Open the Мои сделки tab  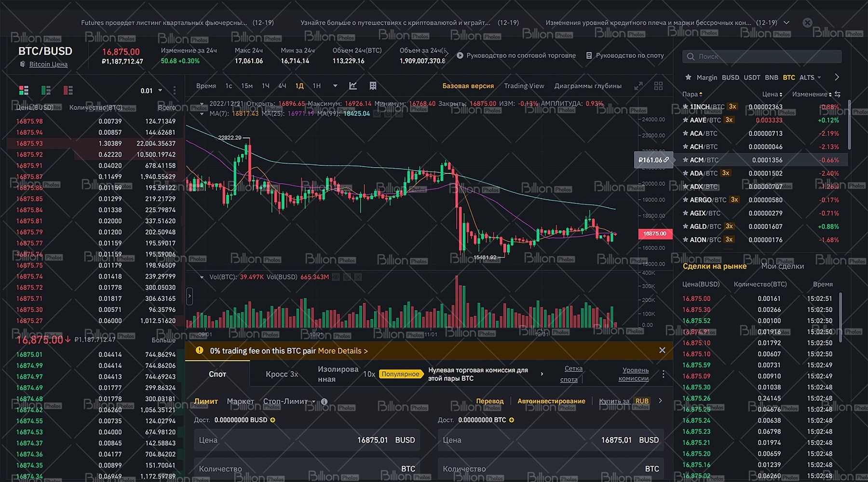click(x=782, y=266)
